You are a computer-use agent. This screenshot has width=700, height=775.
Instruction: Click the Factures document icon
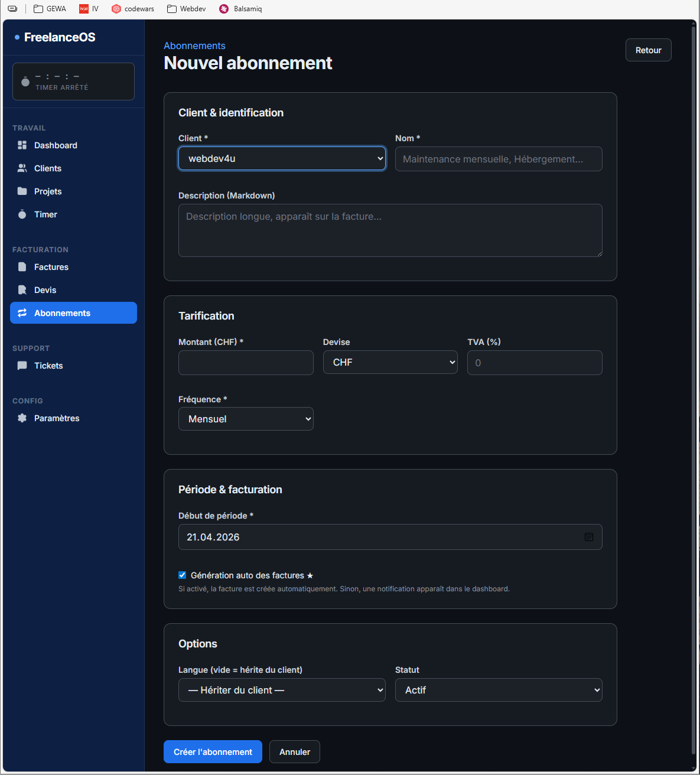pyautogui.click(x=22, y=267)
